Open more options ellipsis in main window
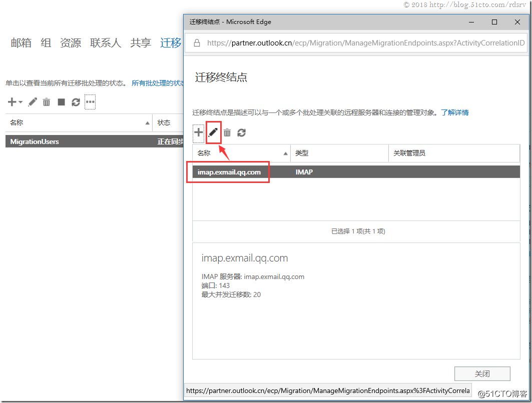 90,102
